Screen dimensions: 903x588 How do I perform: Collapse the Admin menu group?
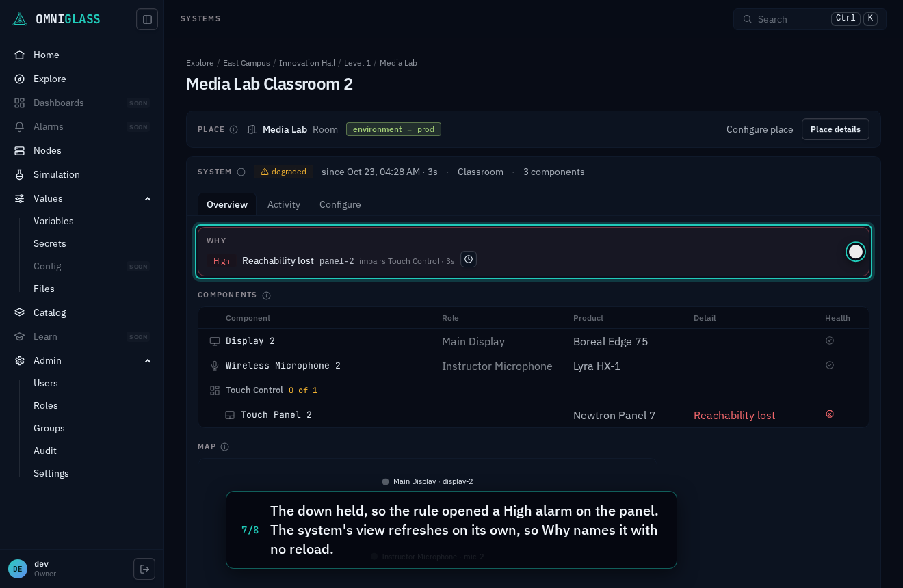coord(148,360)
